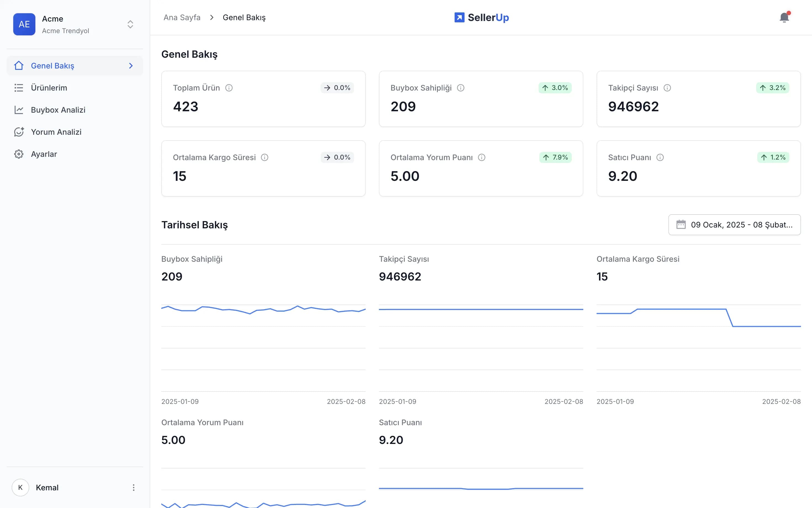The height and width of the screenshot is (508, 812).
Task: Open the Yorum Analizi page
Action: (75, 132)
